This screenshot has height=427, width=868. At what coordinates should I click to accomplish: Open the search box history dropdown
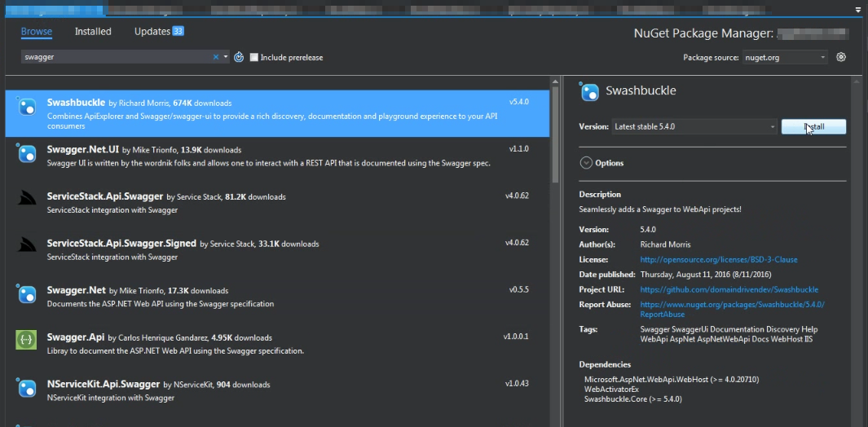(225, 57)
